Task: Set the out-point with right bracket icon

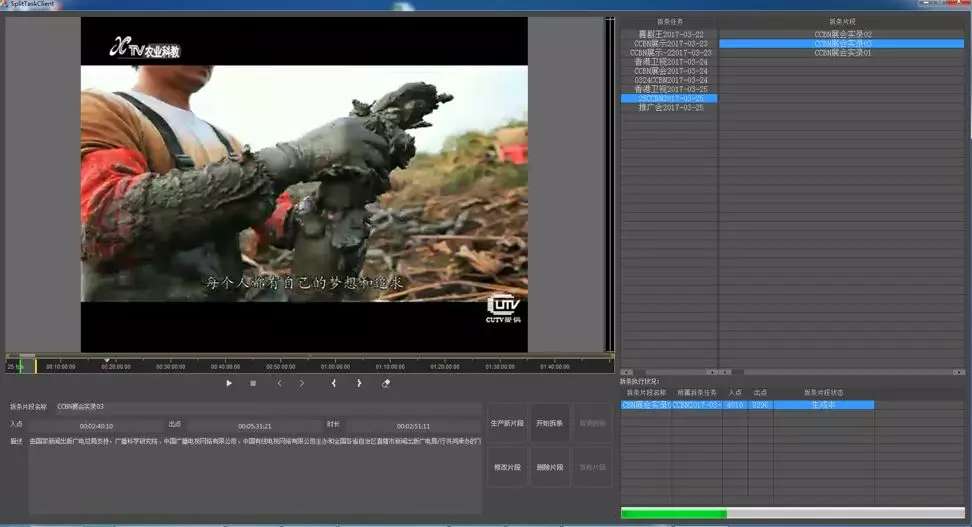Action: [x=359, y=383]
